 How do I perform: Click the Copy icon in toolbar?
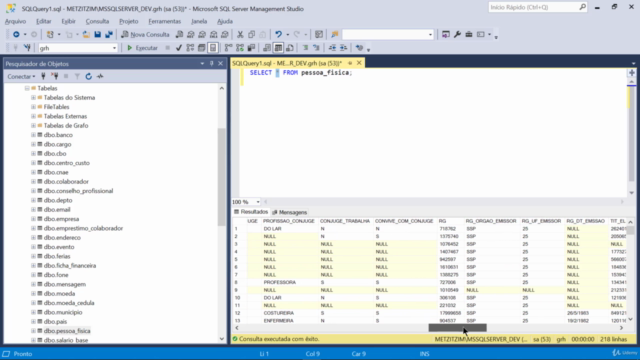(x=251, y=35)
